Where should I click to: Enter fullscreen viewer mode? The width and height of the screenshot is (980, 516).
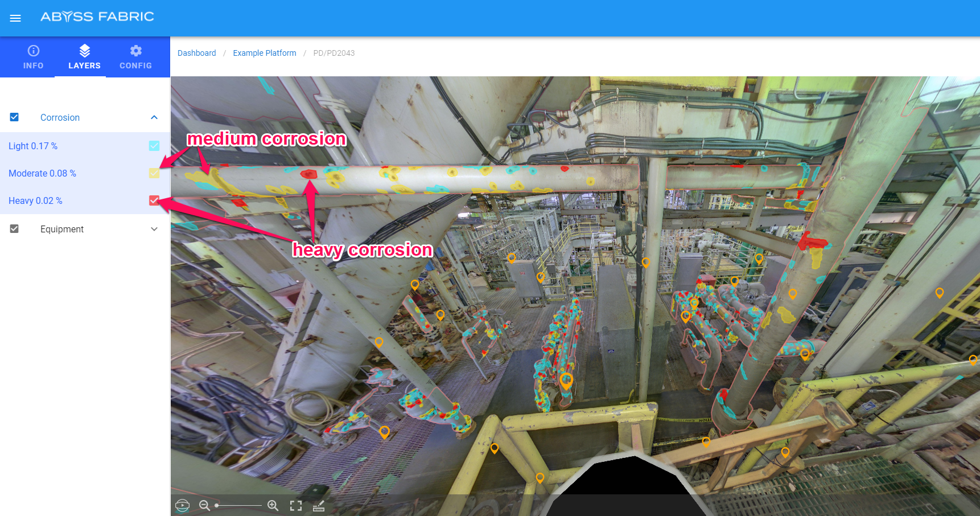click(296, 505)
